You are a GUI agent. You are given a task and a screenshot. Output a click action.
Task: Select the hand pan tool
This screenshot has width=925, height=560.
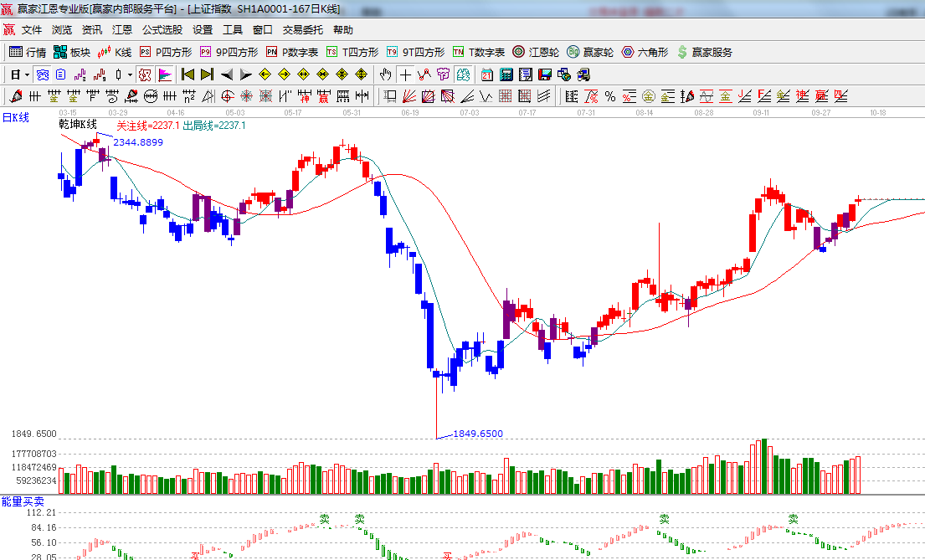(x=385, y=74)
